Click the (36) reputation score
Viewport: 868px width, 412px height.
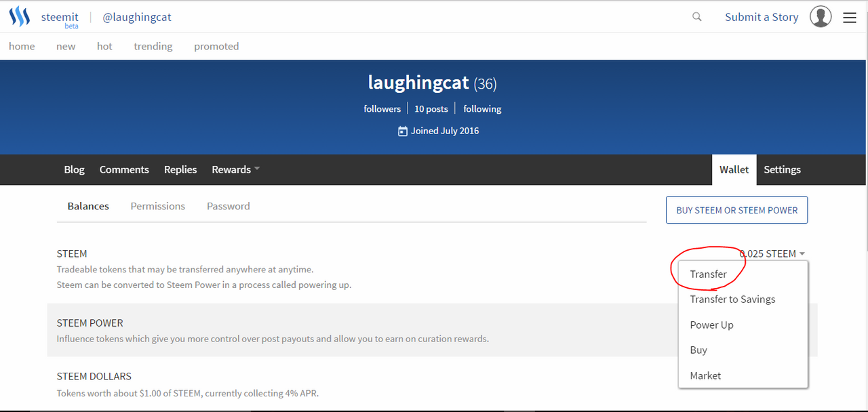[486, 84]
